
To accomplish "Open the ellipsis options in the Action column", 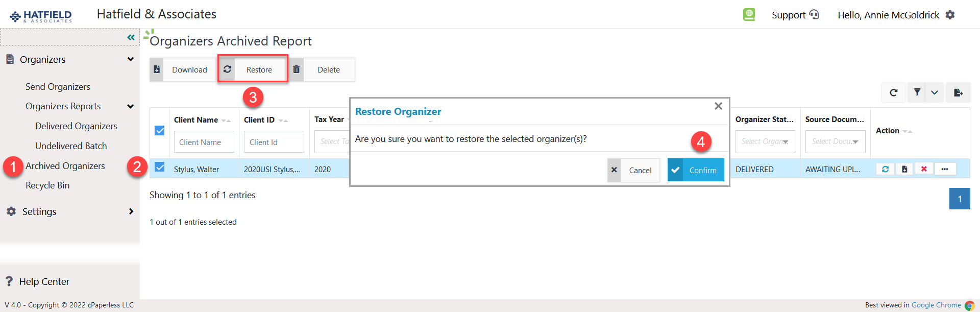I will (945, 169).
